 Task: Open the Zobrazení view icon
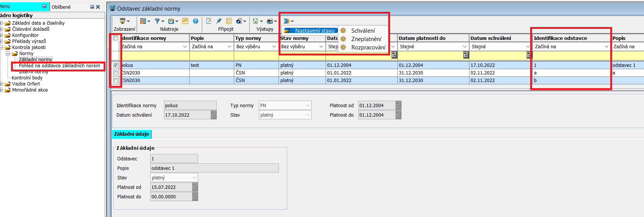click(122, 21)
